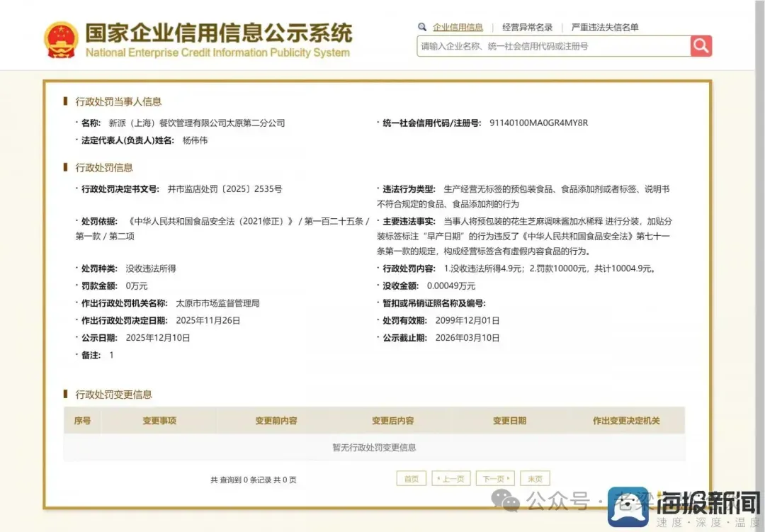Open the 经营异常名录 tab
Image resolution: width=765 pixels, height=532 pixels.
coord(528,28)
